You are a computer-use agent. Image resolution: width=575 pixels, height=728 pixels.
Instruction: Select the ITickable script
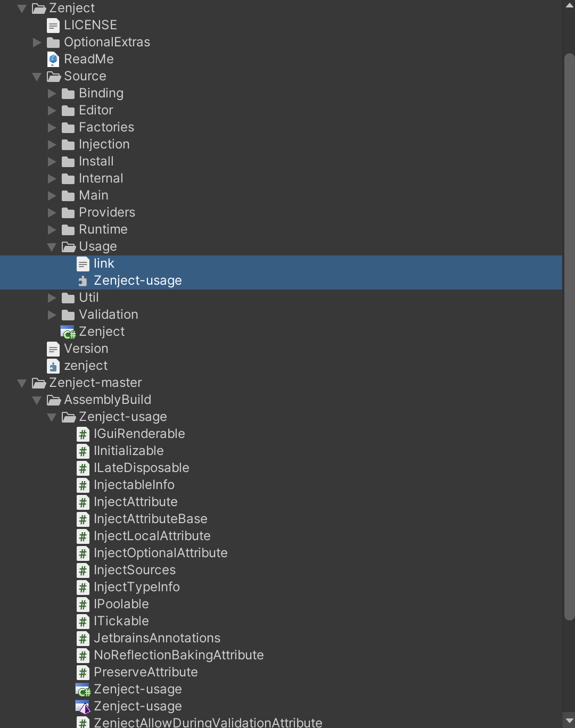(121, 621)
